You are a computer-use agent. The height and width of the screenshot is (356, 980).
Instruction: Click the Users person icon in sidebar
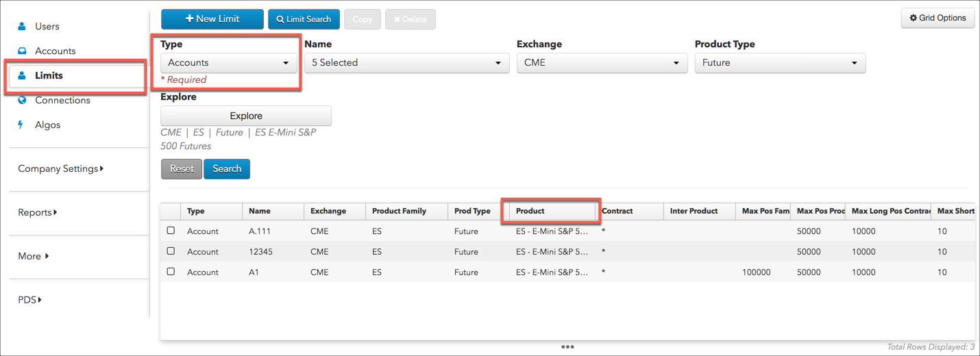click(22, 26)
